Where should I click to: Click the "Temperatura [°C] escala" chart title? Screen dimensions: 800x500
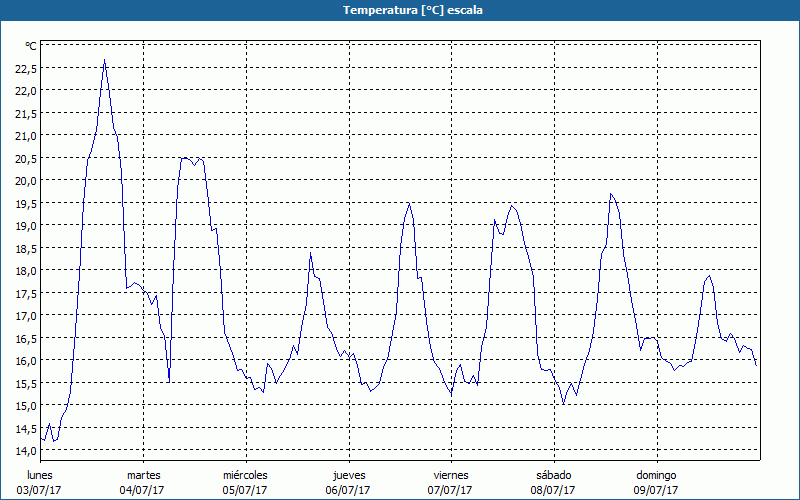click(x=400, y=10)
